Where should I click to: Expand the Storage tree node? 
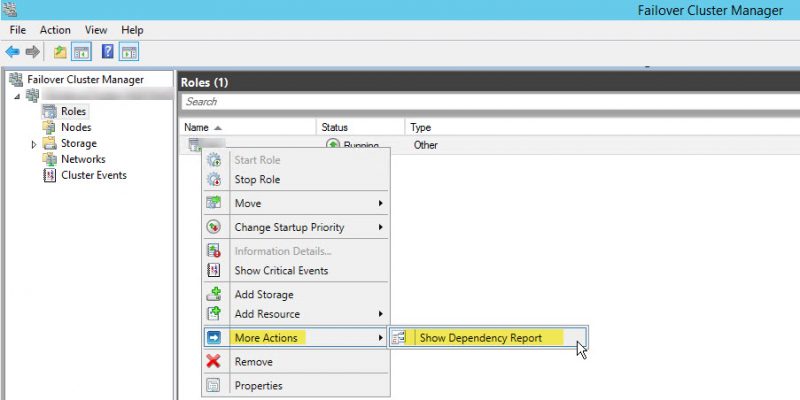tap(34, 144)
